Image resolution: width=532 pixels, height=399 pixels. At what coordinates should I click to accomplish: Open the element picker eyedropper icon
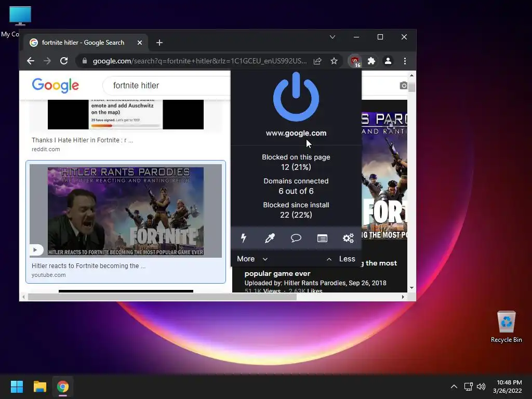coord(270,238)
